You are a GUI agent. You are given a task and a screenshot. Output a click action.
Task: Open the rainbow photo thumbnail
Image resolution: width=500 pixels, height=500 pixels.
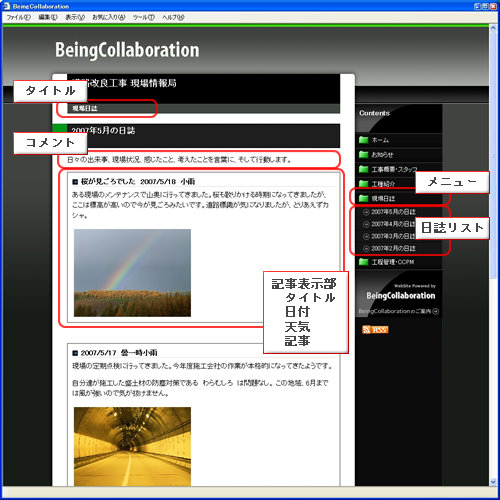(x=132, y=273)
